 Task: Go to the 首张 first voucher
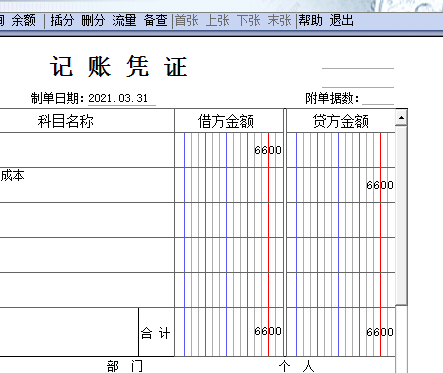186,20
